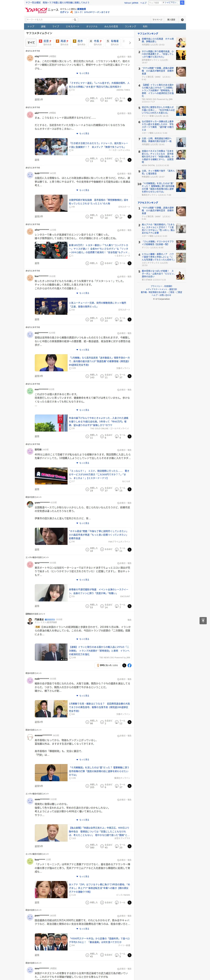Click the web search input field

point(164,3)
